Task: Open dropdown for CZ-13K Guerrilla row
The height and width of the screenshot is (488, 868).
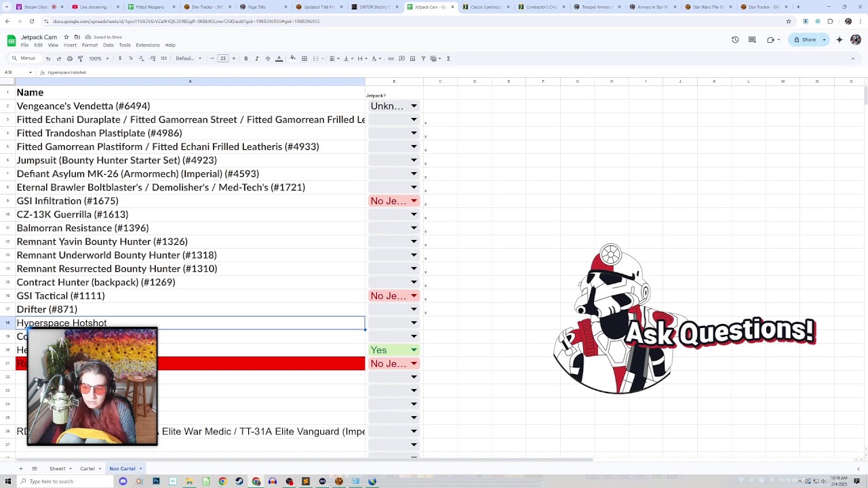Action: (394, 214)
